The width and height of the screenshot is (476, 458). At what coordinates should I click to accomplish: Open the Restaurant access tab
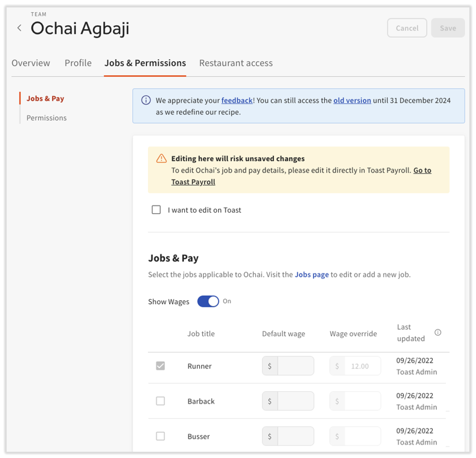236,63
